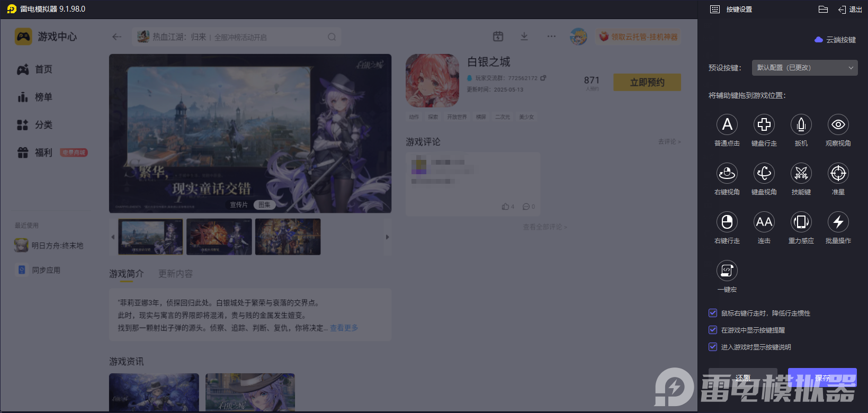Select the 一键宏 macro tool
868x413 pixels.
point(727,271)
